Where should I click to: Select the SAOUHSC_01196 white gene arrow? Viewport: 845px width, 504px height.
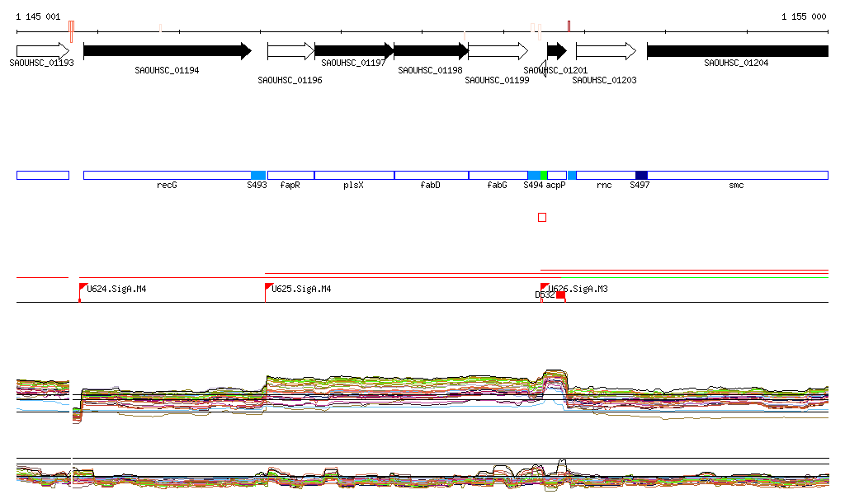(290, 51)
